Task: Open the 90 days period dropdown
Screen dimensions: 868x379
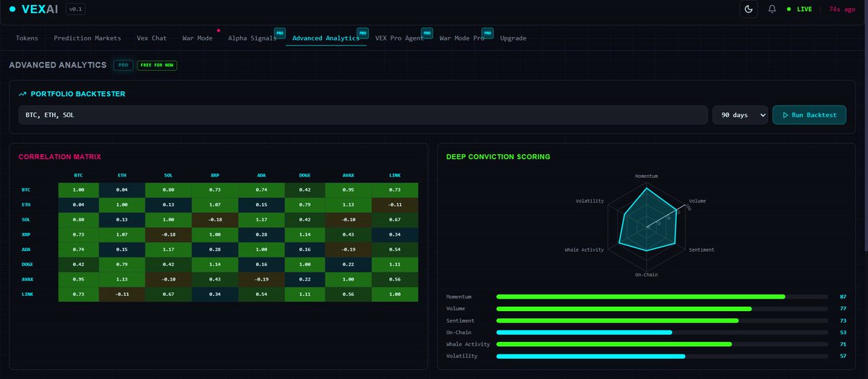Action: [x=740, y=115]
